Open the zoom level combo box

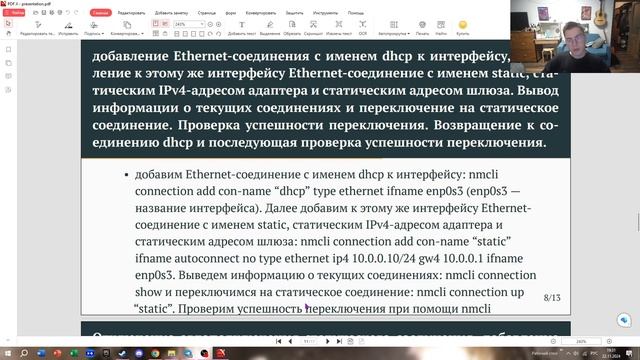(189, 24)
